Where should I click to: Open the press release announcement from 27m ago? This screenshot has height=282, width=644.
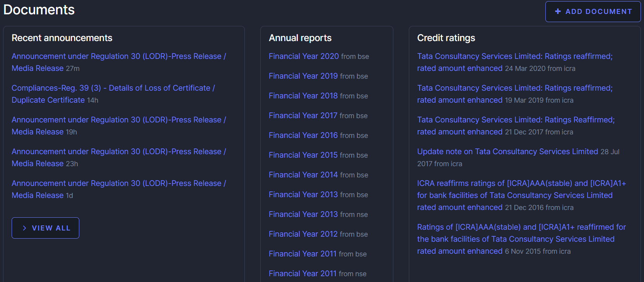click(x=119, y=62)
